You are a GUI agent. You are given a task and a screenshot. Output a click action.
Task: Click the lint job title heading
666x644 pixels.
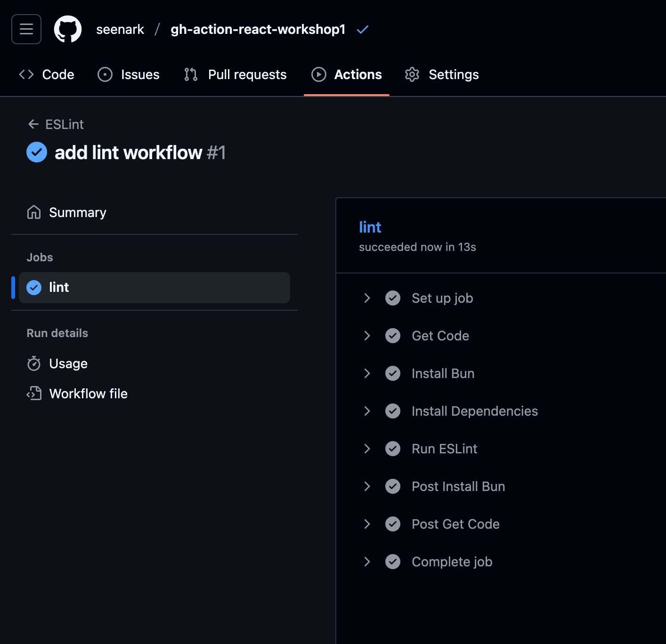tap(370, 227)
